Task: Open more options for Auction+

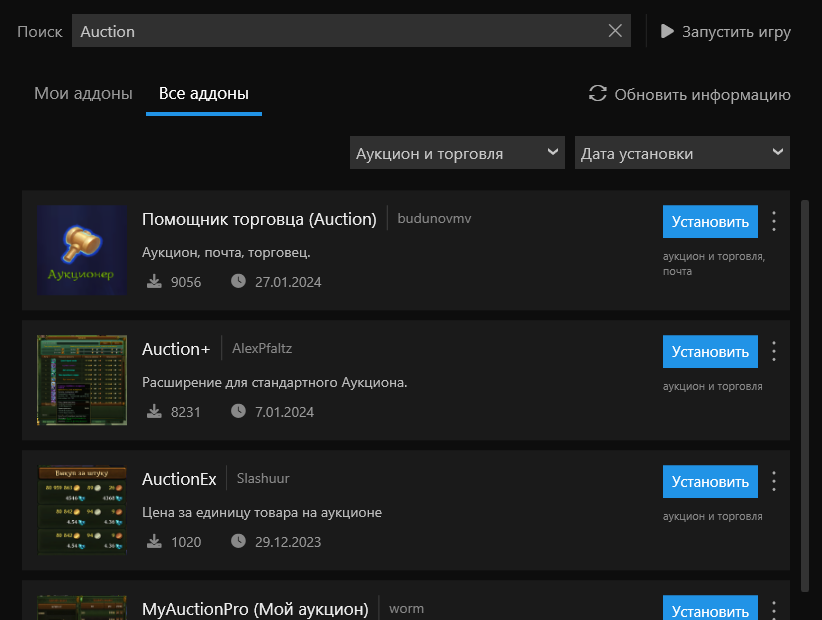Action: tap(774, 351)
